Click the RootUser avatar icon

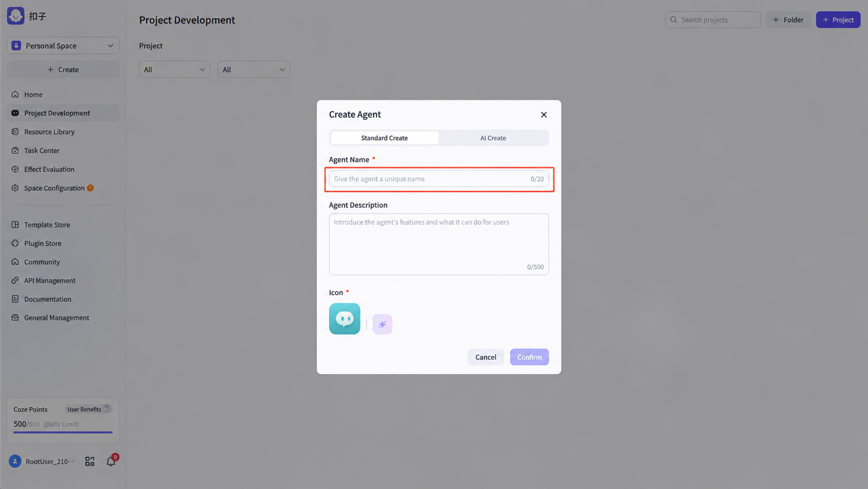[x=15, y=461]
